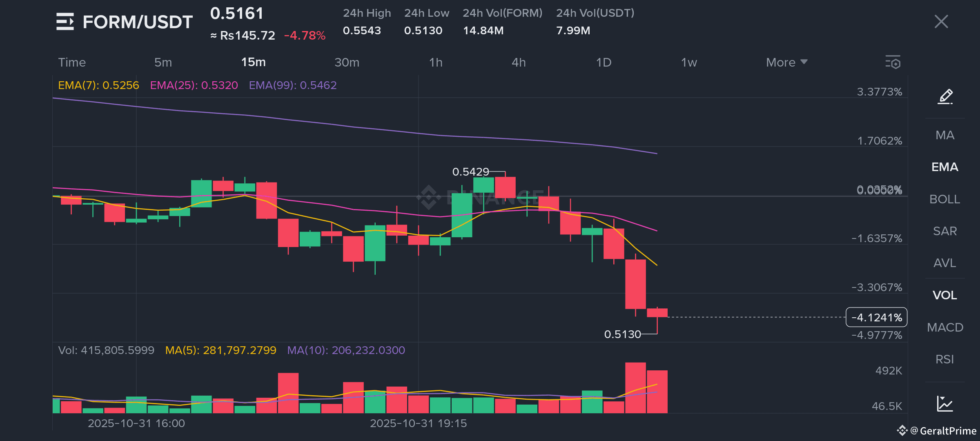Select the AVL average line indicator
The height and width of the screenshot is (441, 980).
point(944,263)
